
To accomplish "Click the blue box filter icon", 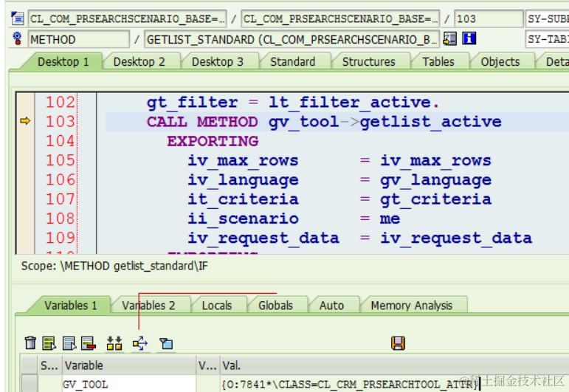I will [x=167, y=343].
